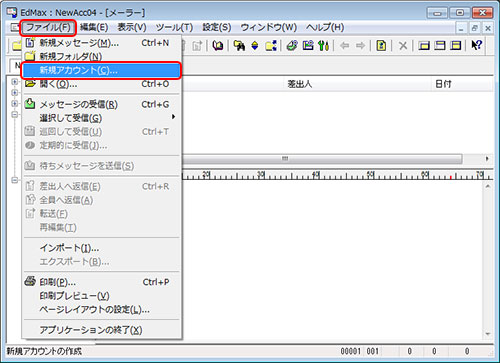Click the green receive icon beside メッセージの受信
Viewport: 500px width, 363px height.
30,104
